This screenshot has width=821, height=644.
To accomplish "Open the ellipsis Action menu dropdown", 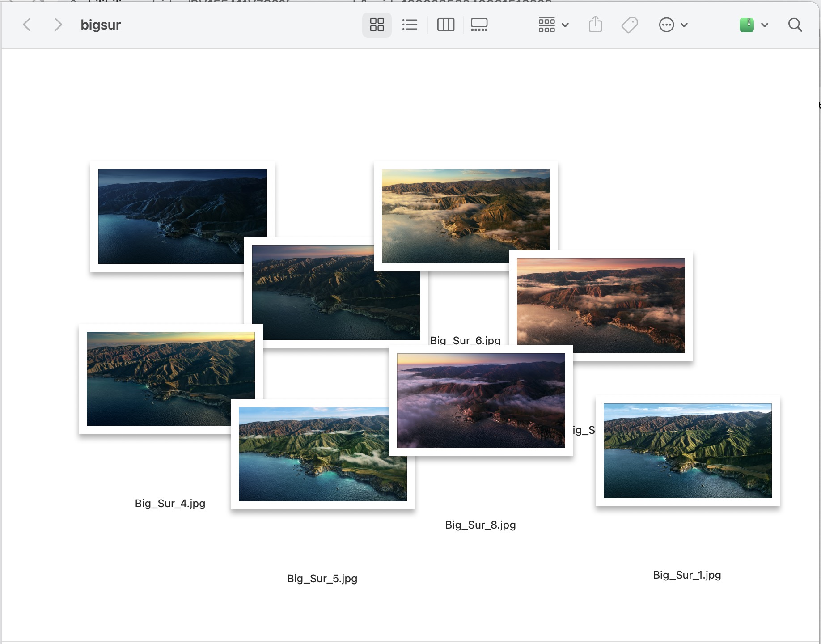I will (673, 25).
